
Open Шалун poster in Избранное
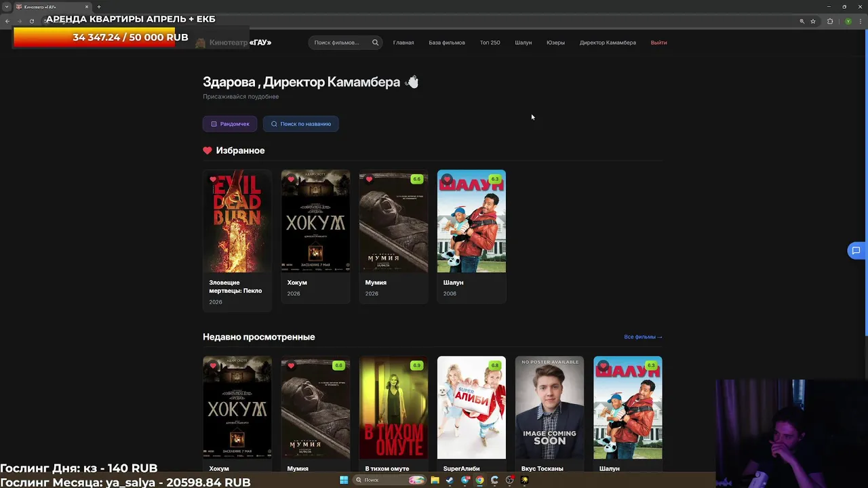pos(471,221)
